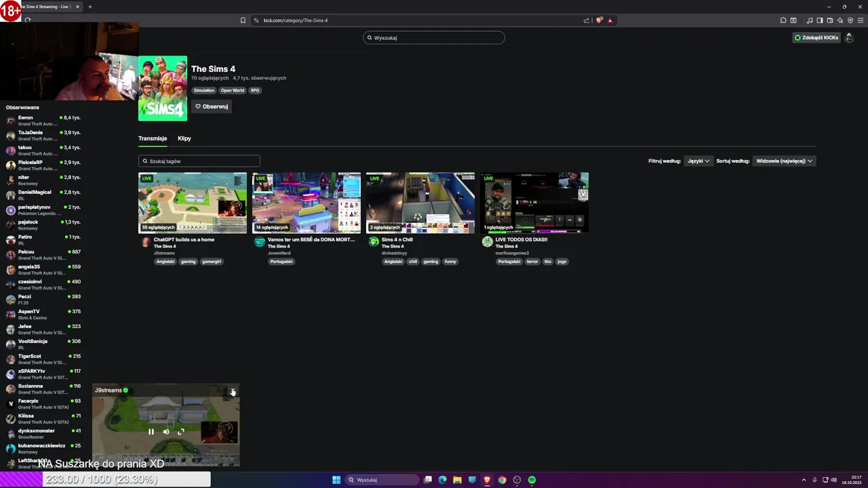Viewport: 868px width, 488px height.
Task: Open takuu in the followed channels list
Action: (x=43, y=150)
